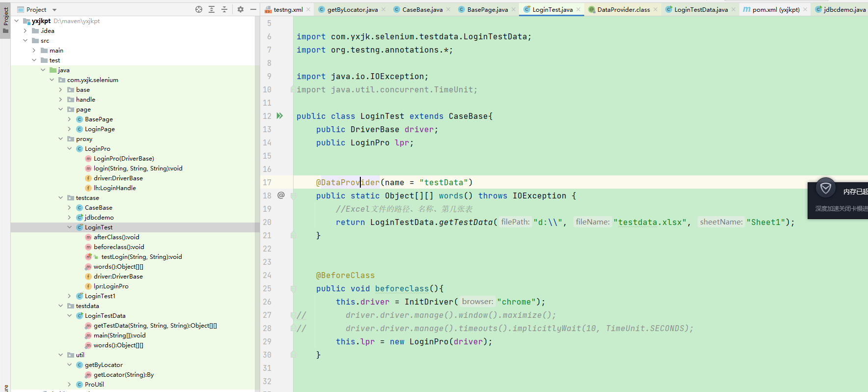Close the getByLocator.java tab
This screenshot has height=392, width=868.
click(x=383, y=9)
